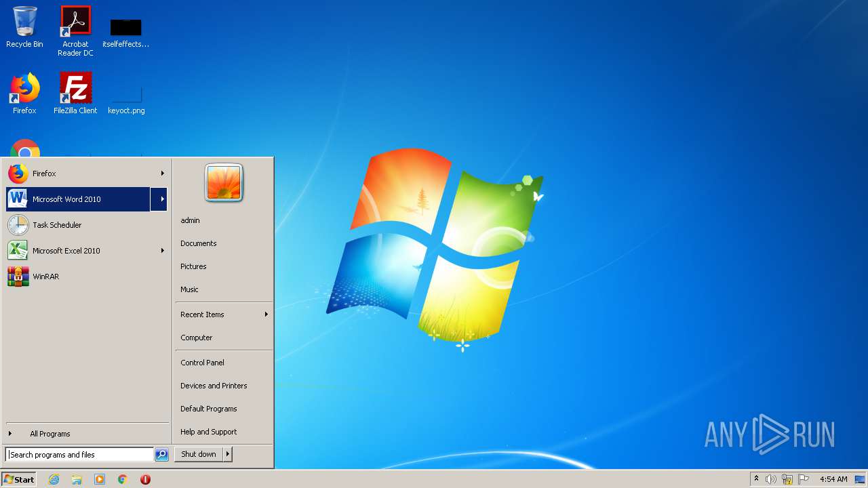Expand Microsoft Excel 2010 jump list arrow

point(162,251)
